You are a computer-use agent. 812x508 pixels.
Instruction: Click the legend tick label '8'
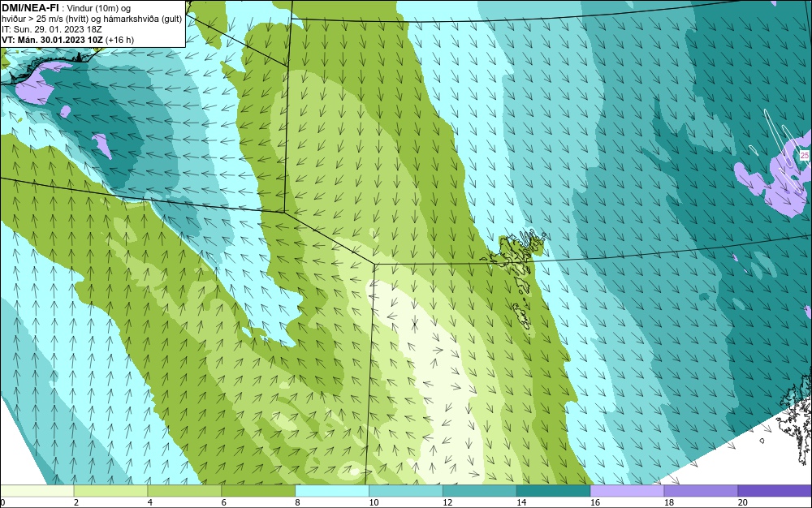(x=298, y=502)
